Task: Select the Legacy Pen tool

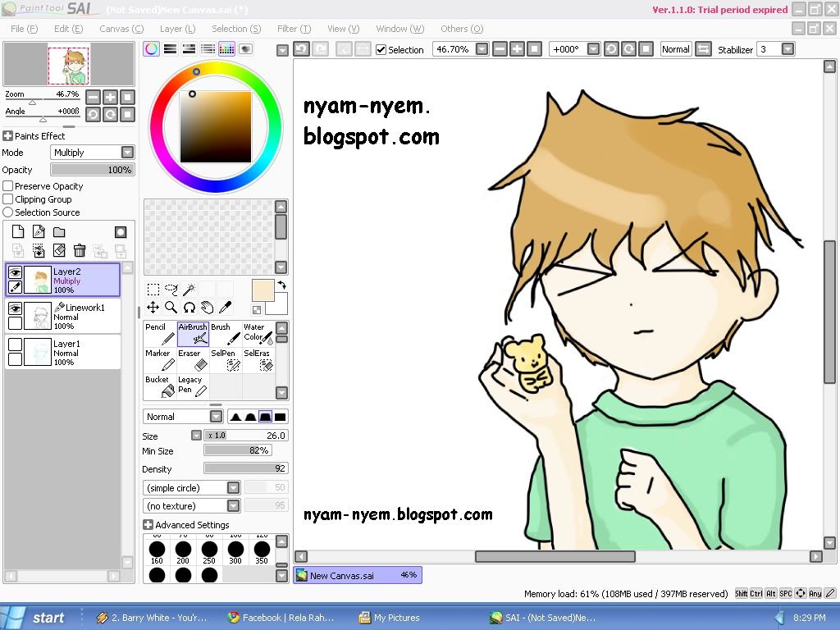Action: [x=193, y=386]
